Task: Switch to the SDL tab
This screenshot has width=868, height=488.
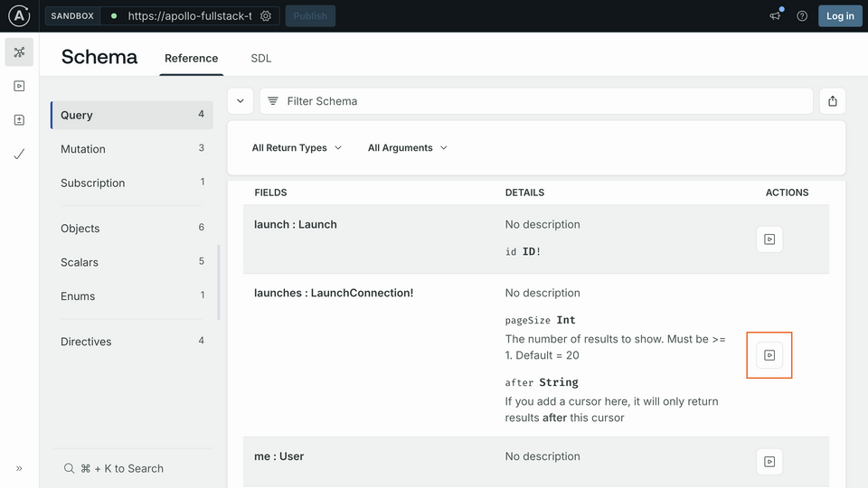Action: pos(260,58)
